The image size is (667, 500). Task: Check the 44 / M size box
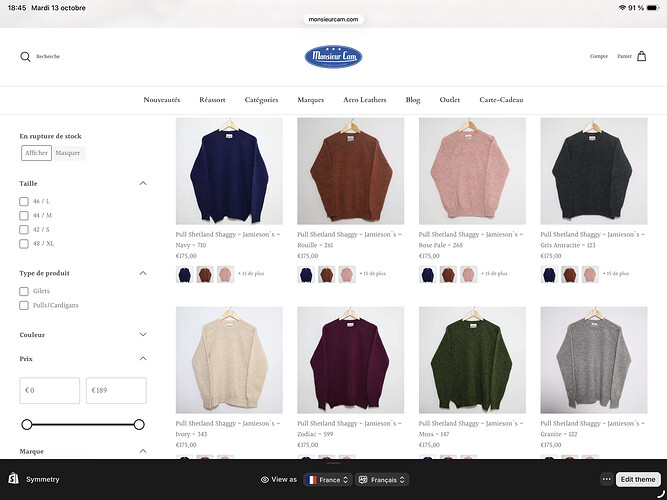[x=24, y=215]
